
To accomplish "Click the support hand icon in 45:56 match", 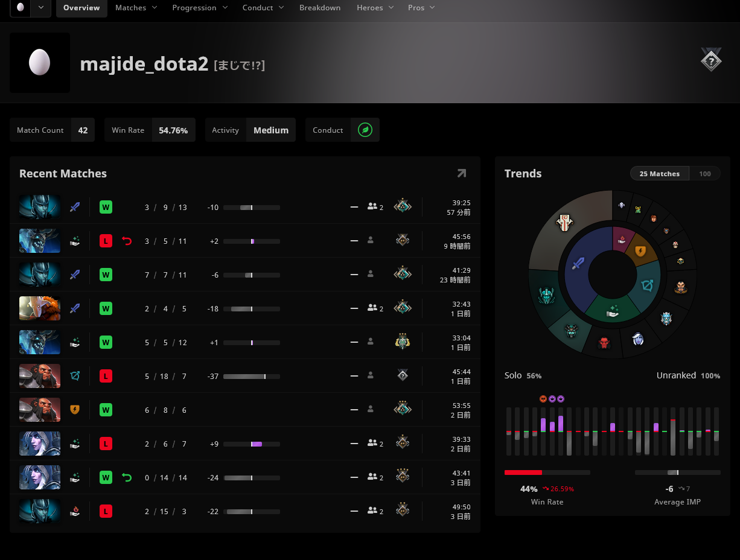I will [75, 241].
